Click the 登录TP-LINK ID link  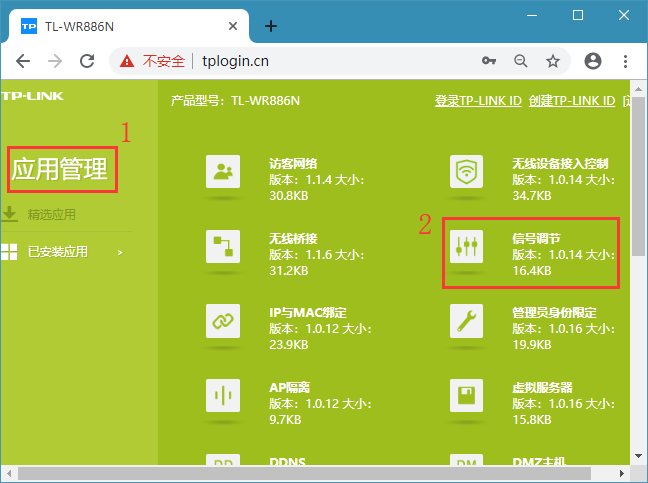[x=478, y=101]
